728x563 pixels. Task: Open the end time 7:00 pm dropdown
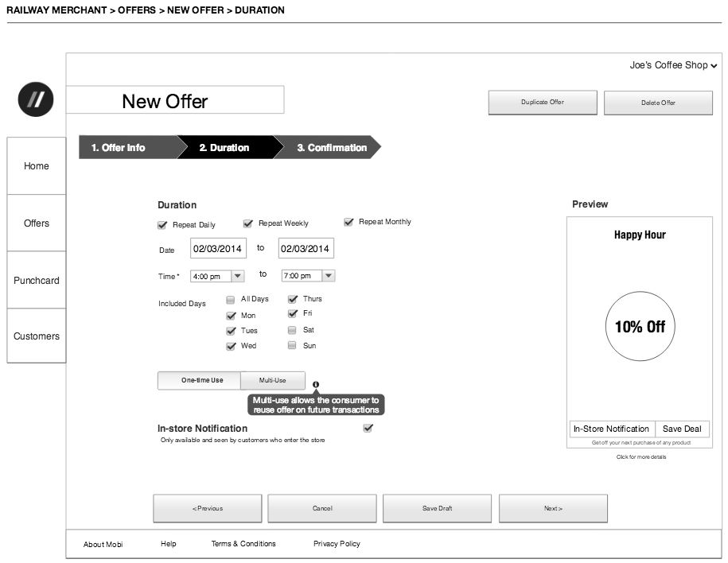pos(328,276)
